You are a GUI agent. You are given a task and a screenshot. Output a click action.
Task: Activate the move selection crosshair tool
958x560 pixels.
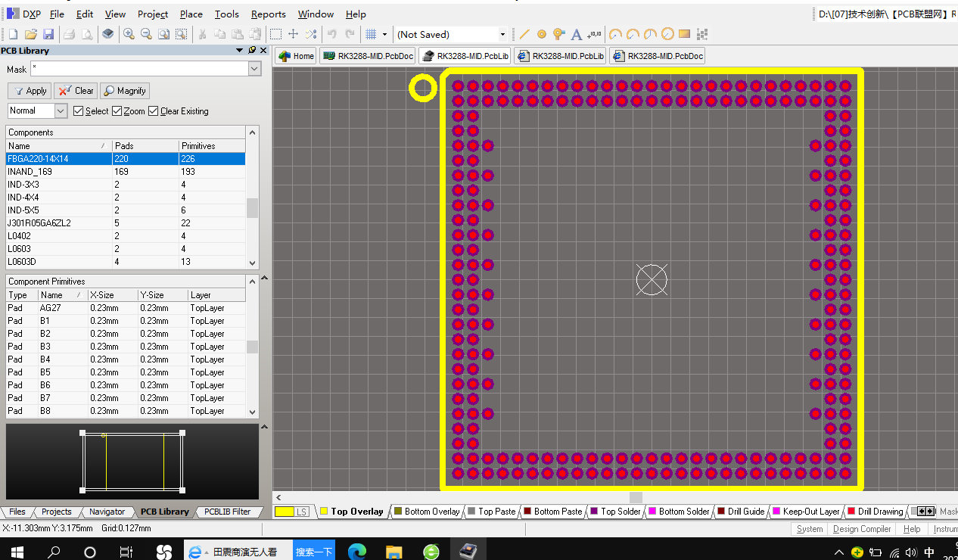coord(293,34)
